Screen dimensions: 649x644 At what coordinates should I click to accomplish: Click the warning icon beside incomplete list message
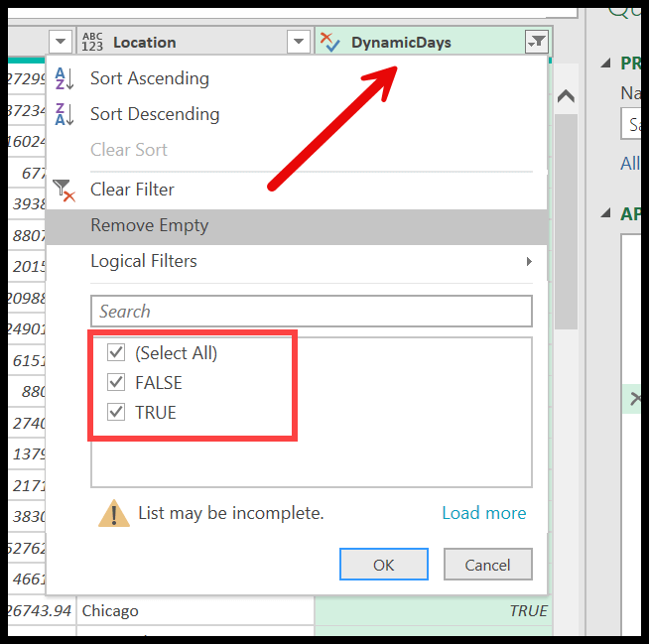115,513
